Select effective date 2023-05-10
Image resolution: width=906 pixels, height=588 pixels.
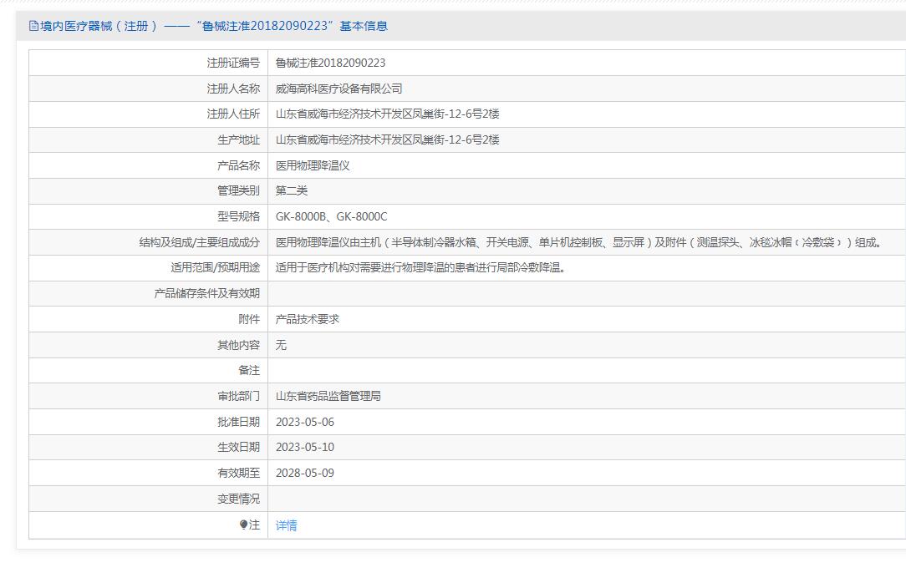[x=304, y=447]
